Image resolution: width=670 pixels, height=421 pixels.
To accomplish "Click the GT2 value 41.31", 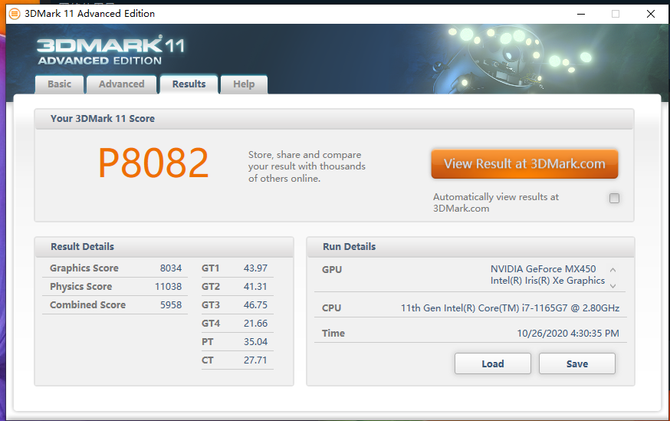I will tap(256, 286).
